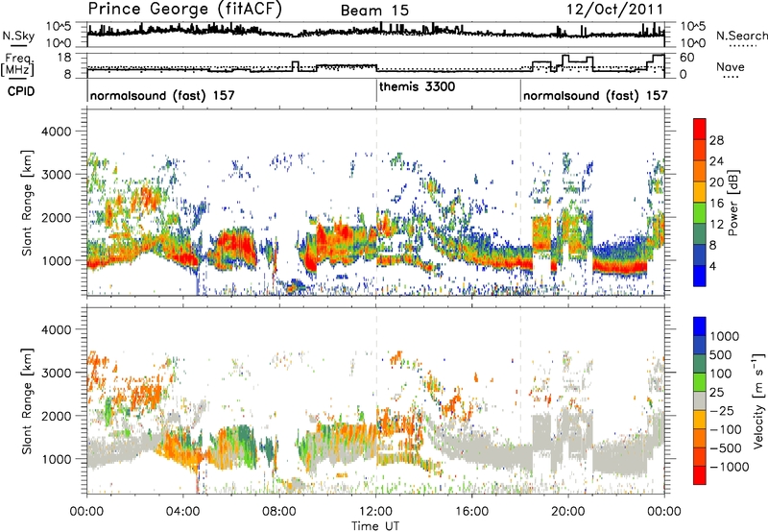Click the first 'normalsound (fast) 157' label
This screenshot has width=768, height=532.
coord(162,95)
